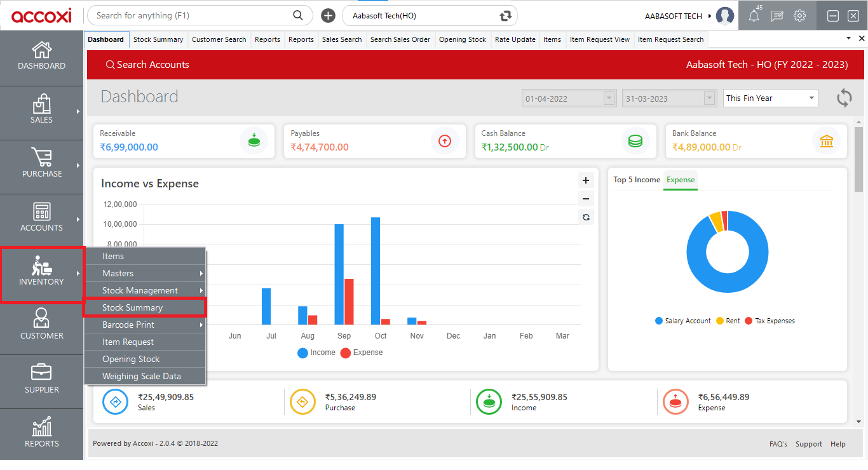Click the Payables up-arrow icon
868x470 pixels.
pos(445,141)
